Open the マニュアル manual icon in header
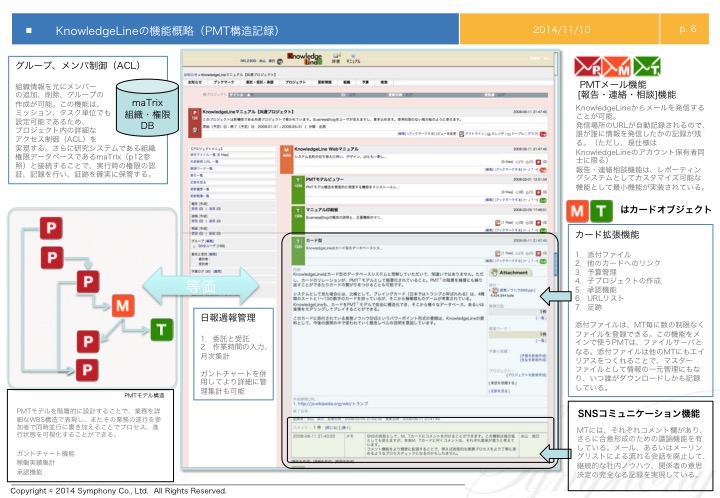The width and height of the screenshot is (720, 498). [x=354, y=61]
